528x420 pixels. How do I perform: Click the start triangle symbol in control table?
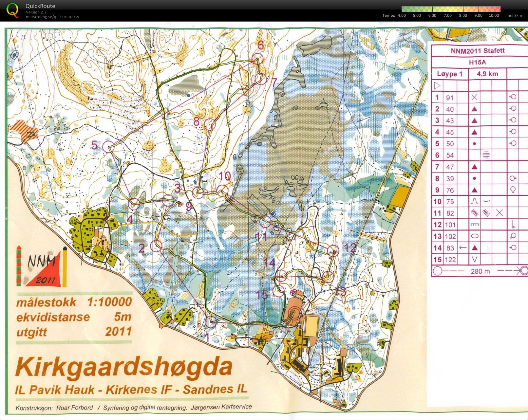pos(437,86)
